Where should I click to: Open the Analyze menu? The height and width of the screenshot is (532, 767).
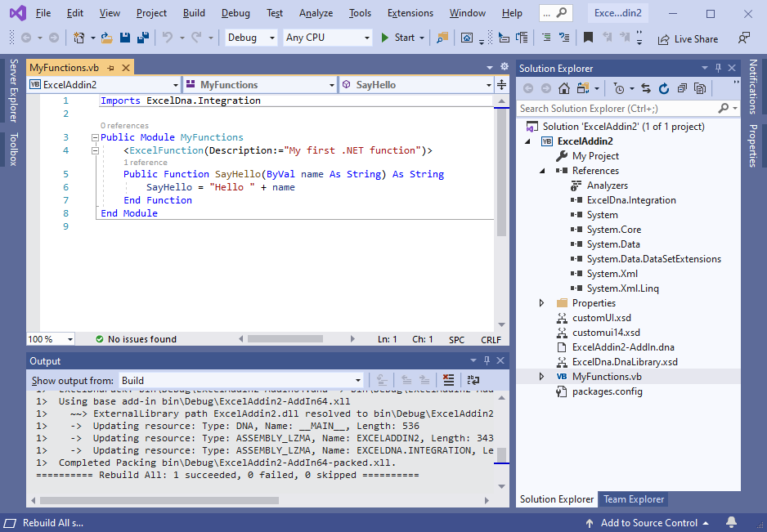pyautogui.click(x=316, y=13)
